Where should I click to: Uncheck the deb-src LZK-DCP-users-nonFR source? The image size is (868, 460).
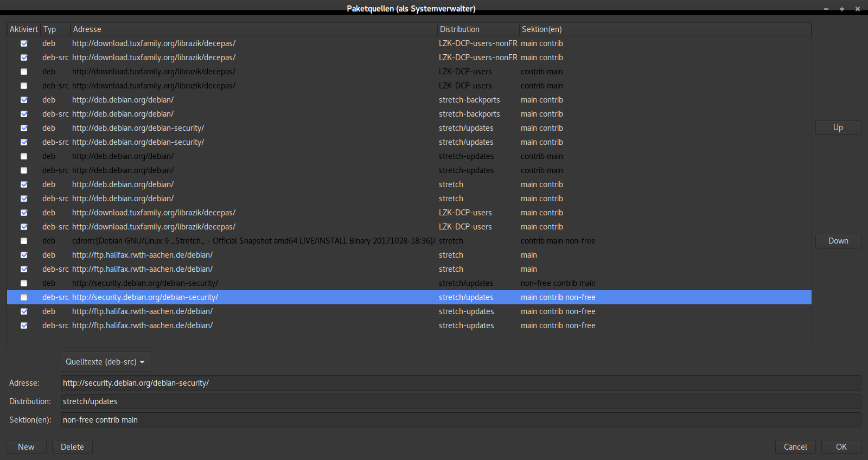[24, 58]
